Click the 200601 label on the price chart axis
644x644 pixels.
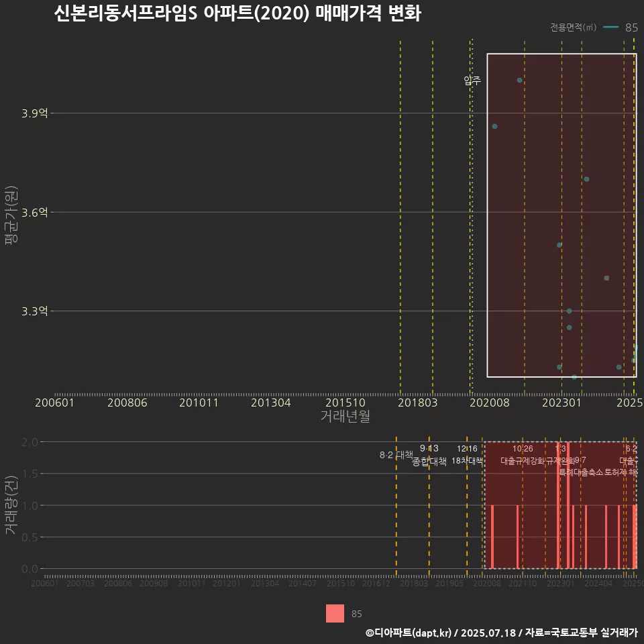54,402
